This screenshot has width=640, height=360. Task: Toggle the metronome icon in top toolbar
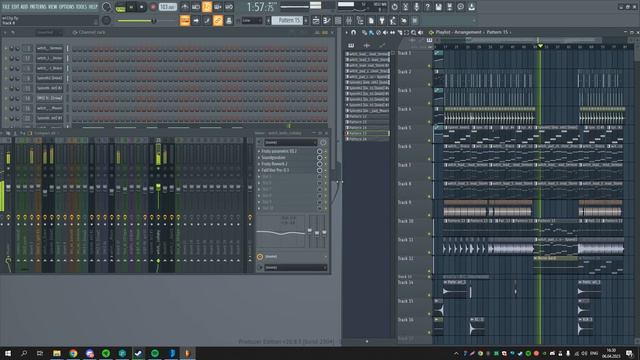(x=184, y=7)
